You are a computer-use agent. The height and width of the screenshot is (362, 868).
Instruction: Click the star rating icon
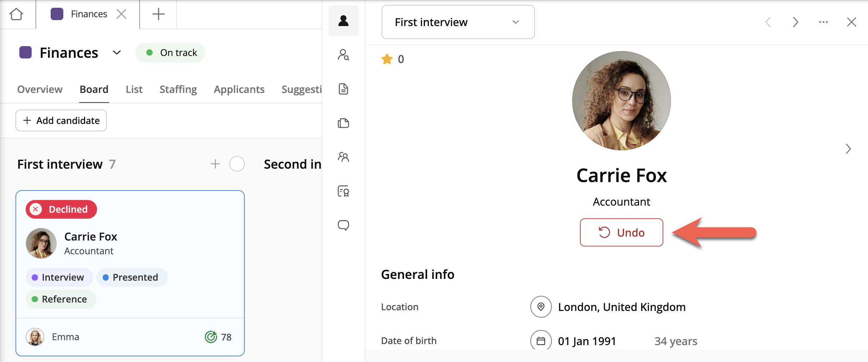click(x=387, y=59)
